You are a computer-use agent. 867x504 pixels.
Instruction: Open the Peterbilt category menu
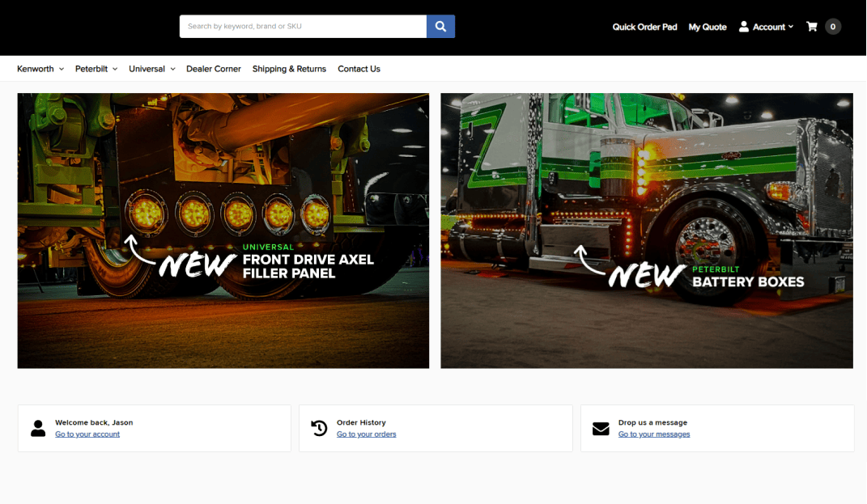click(x=91, y=69)
